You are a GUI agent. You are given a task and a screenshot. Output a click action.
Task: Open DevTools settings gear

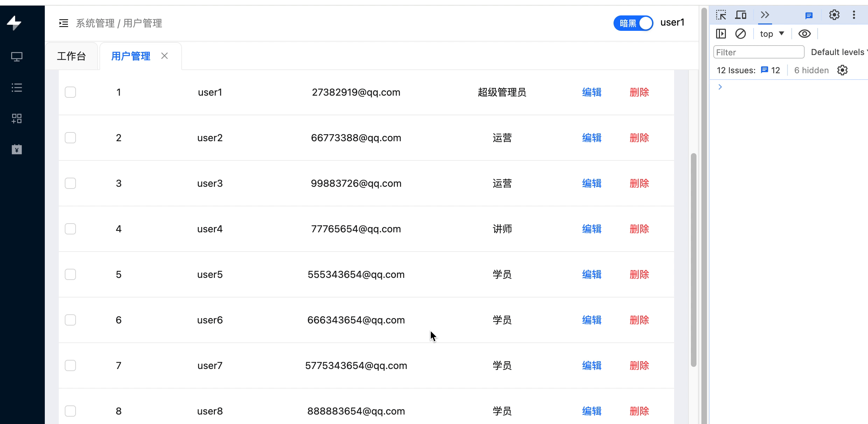pyautogui.click(x=834, y=15)
